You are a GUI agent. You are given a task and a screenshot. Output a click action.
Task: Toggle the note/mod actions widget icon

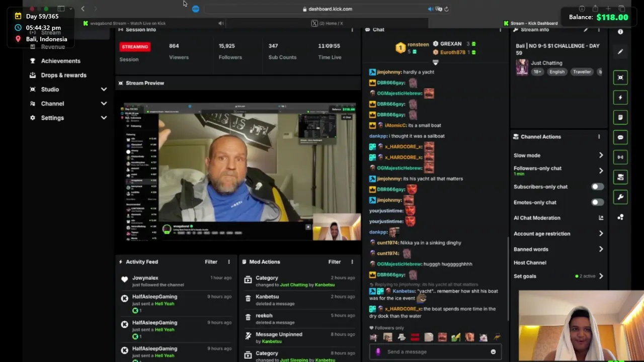click(620, 117)
